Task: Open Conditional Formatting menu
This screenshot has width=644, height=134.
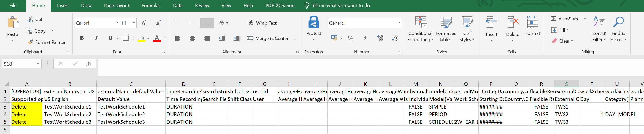Action: click(x=420, y=29)
